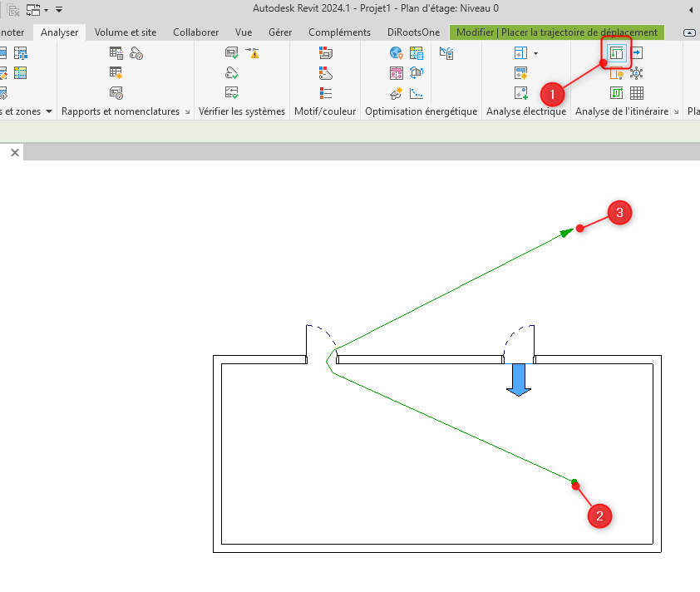Click the Location globe icon in Optimisation énergétique

click(396, 53)
